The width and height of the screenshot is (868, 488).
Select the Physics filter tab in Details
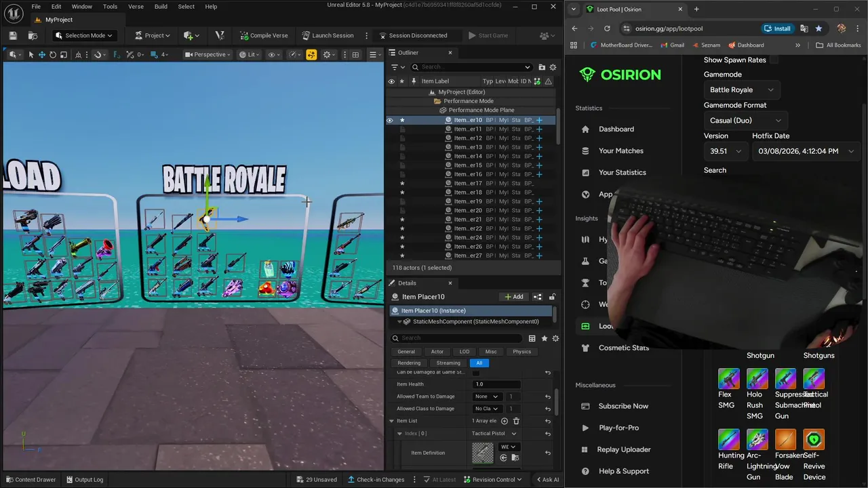click(x=522, y=352)
